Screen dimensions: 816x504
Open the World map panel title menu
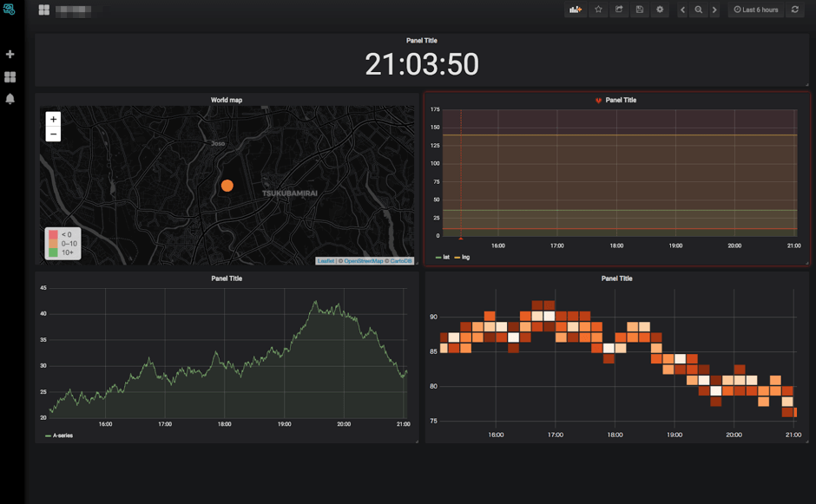coord(227,100)
